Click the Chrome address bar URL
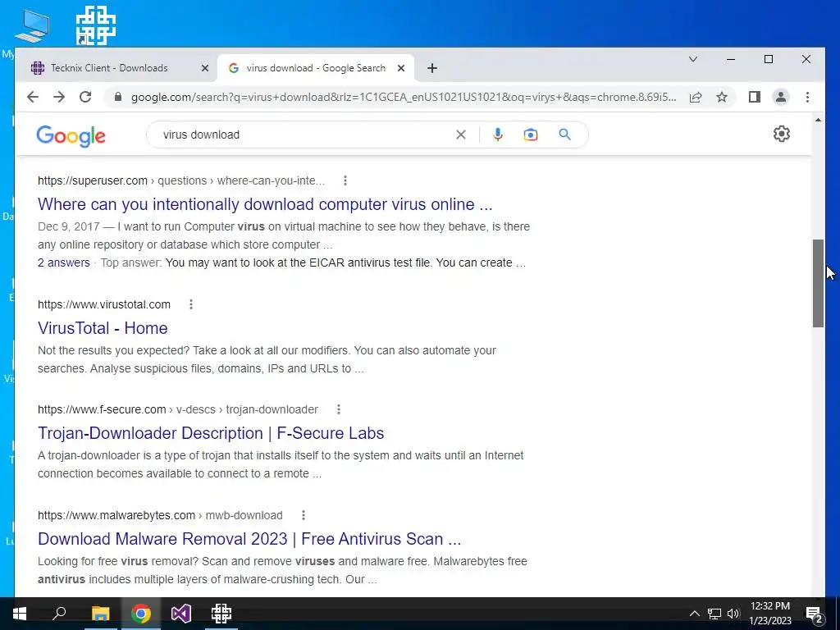Image resolution: width=840 pixels, height=630 pixels. point(404,97)
